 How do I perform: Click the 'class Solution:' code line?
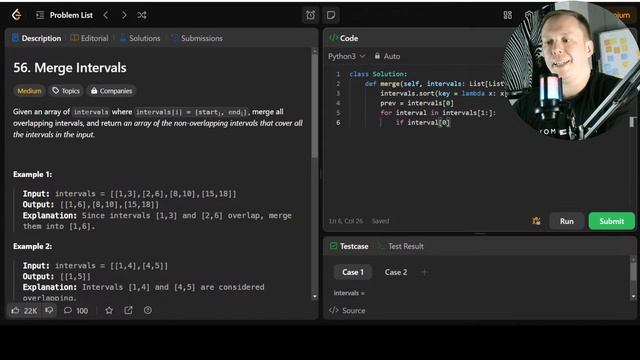pyautogui.click(x=378, y=74)
